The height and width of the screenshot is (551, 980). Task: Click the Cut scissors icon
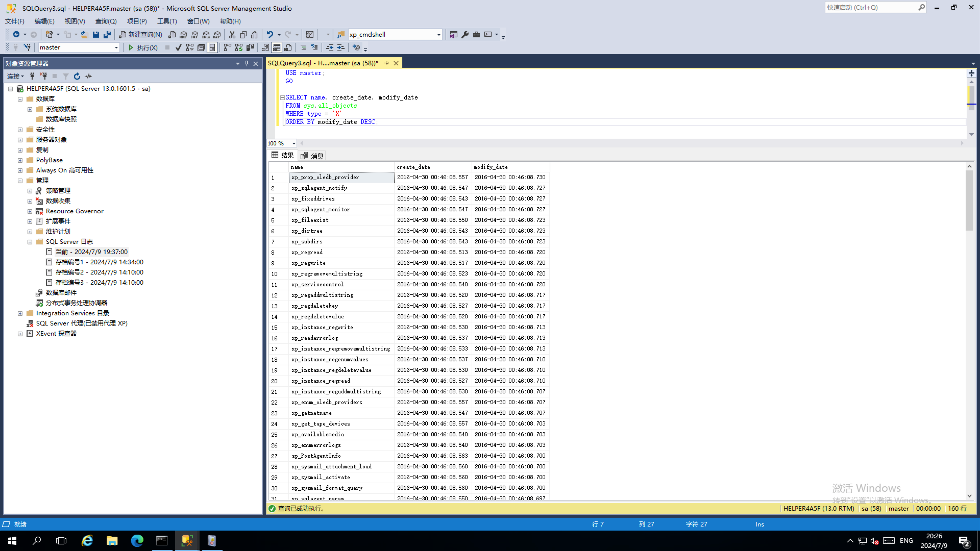pyautogui.click(x=232, y=35)
